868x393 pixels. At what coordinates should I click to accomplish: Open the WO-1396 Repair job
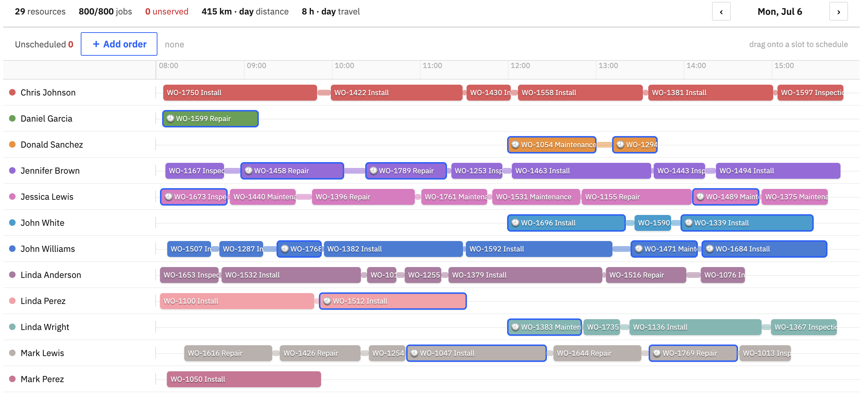click(363, 197)
